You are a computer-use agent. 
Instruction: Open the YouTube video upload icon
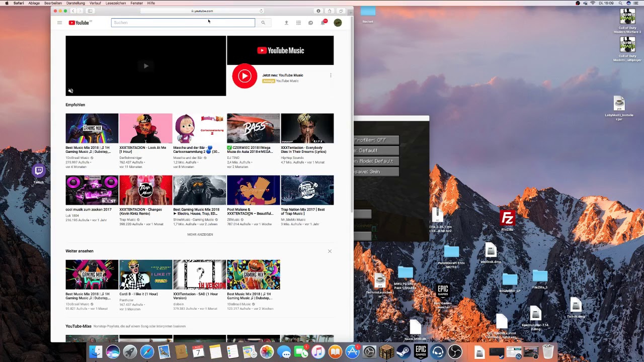click(286, 23)
